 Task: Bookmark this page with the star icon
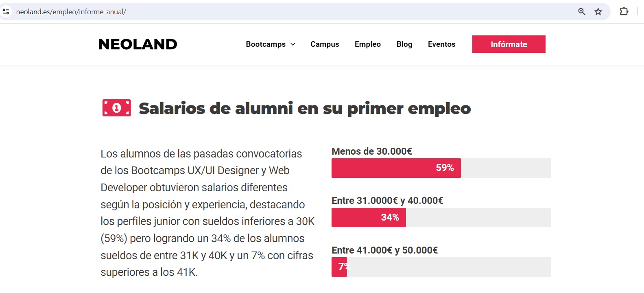point(598,12)
